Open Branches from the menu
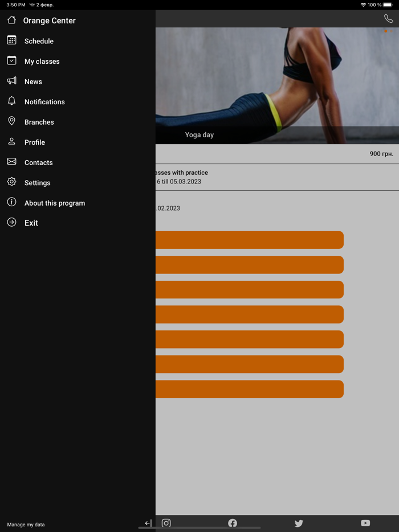The width and height of the screenshot is (399, 532). (x=39, y=122)
